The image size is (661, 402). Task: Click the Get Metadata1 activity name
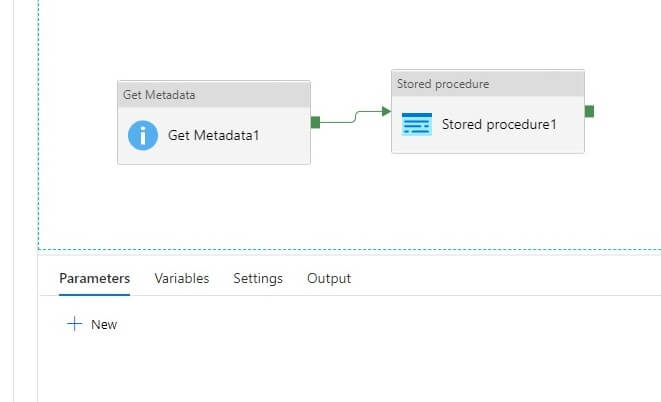coord(214,135)
